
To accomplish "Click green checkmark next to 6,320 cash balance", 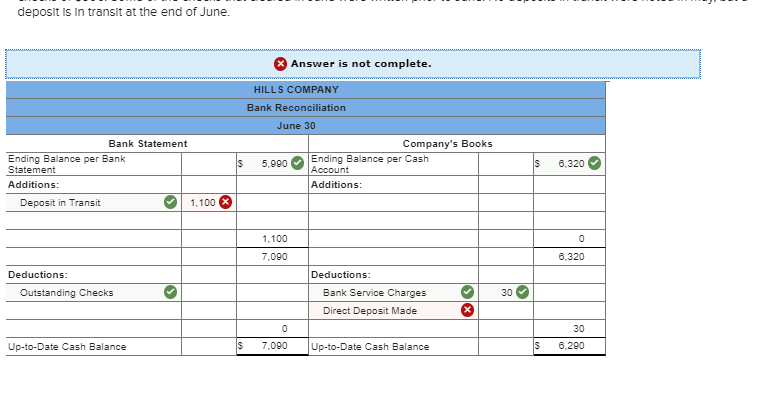I will 594,163.
